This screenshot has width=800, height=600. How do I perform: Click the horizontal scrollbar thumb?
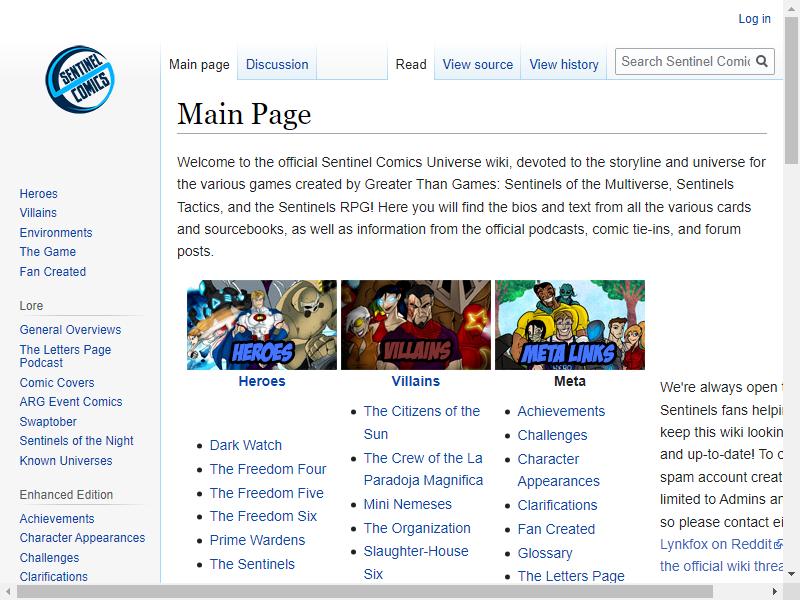[365, 592]
